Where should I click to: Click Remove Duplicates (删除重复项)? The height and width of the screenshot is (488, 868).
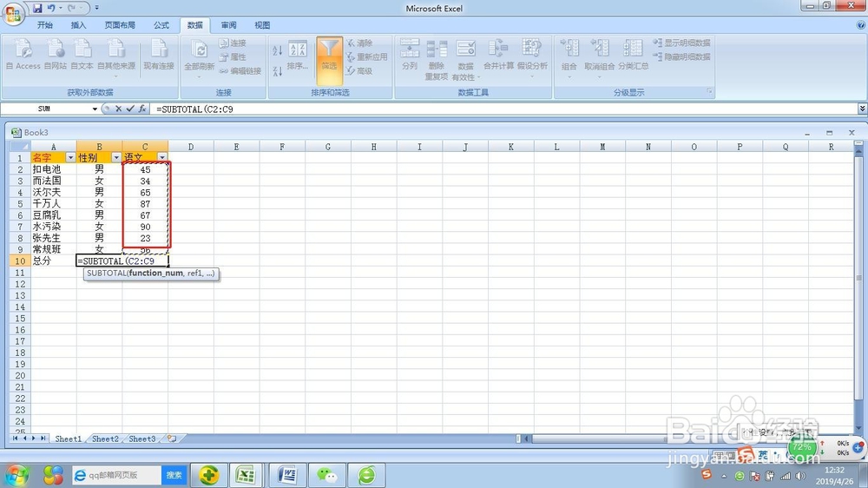pyautogui.click(x=437, y=59)
